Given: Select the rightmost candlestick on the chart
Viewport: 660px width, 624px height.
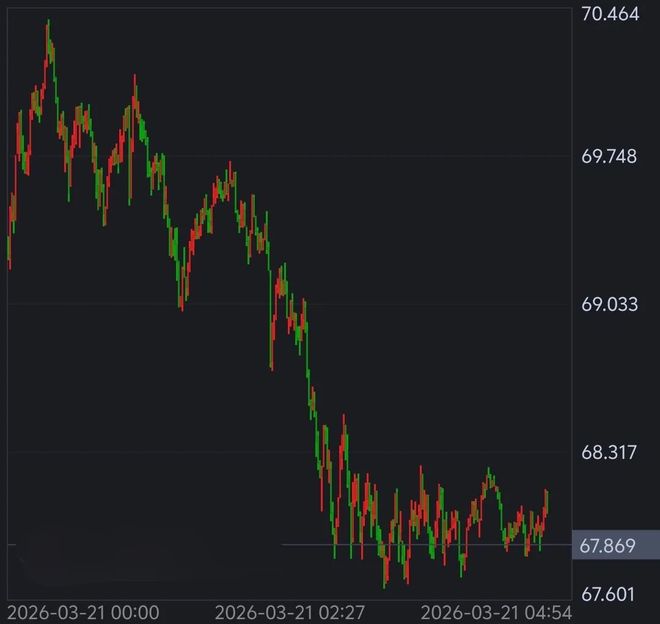Looking at the screenshot, I should coord(547,505).
